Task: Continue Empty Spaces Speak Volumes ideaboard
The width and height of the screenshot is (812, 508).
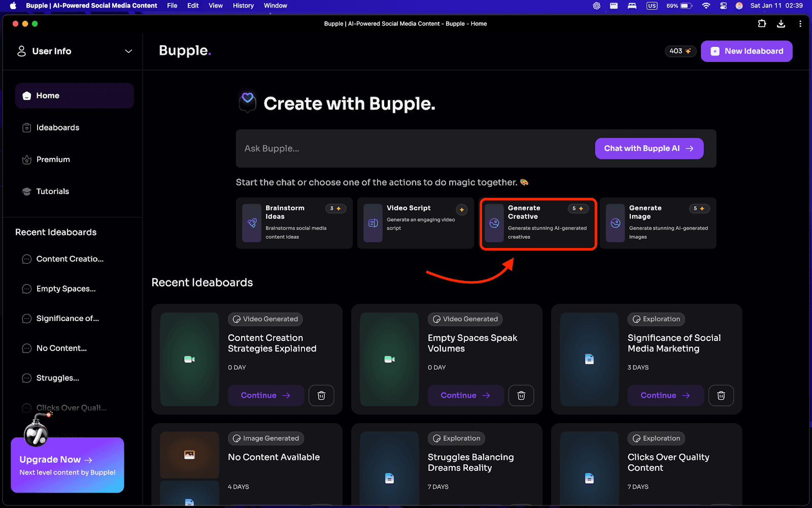Action: pos(466,395)
